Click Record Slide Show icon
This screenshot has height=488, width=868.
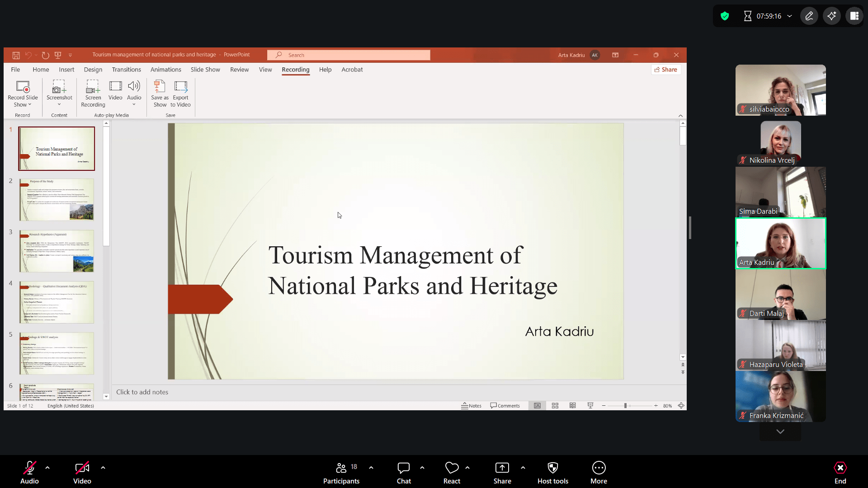point(23,87)
